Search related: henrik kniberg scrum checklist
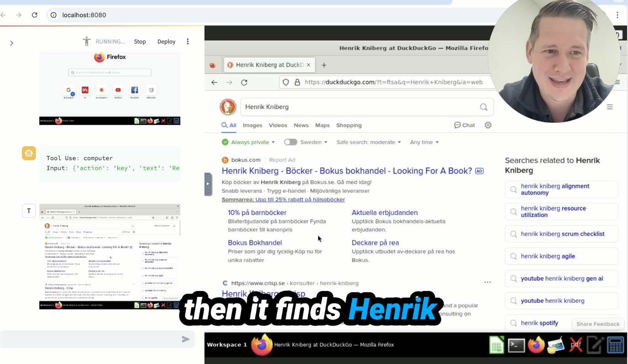 click(x=561, y=234)
